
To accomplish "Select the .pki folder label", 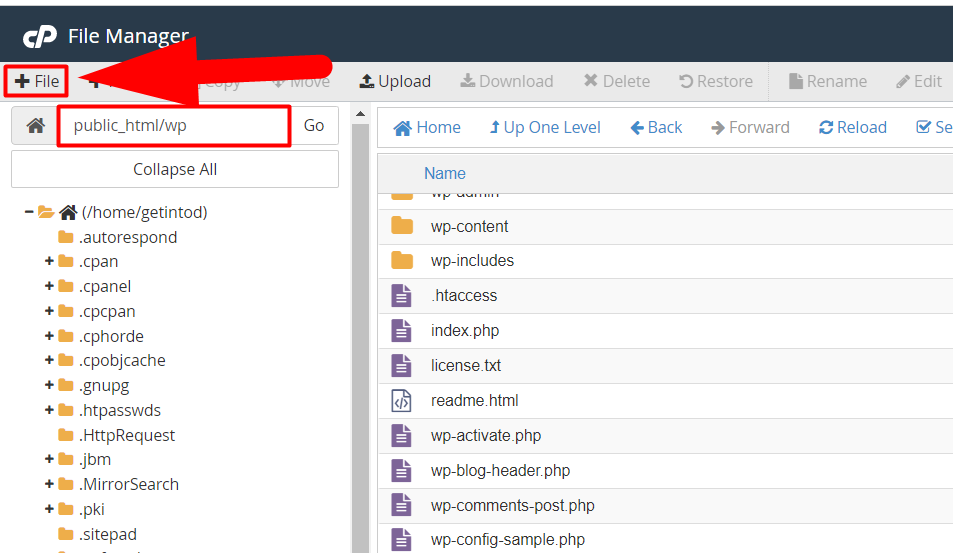I will pyautogui.click(x=91, y=509).
